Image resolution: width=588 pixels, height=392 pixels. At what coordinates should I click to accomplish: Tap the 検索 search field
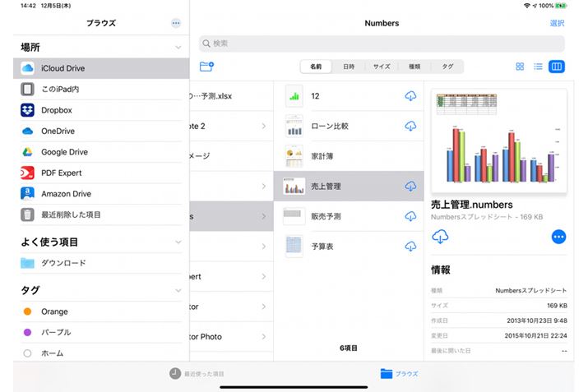(382, 44)
